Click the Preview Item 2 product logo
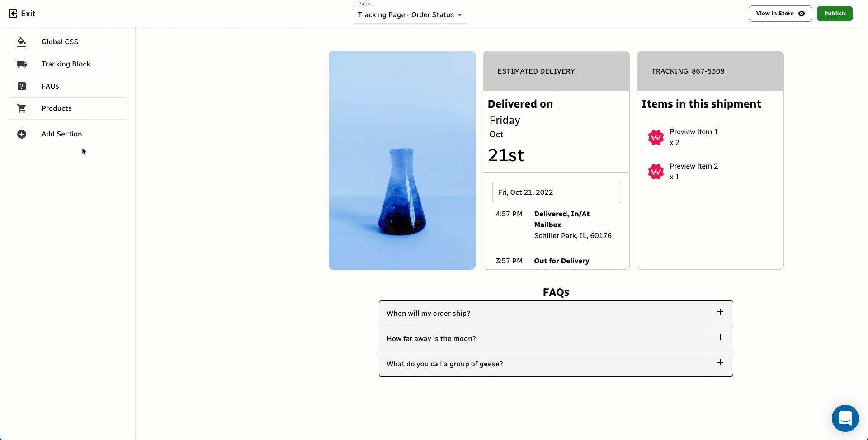The image size is (868, 440). pos(656,172)
